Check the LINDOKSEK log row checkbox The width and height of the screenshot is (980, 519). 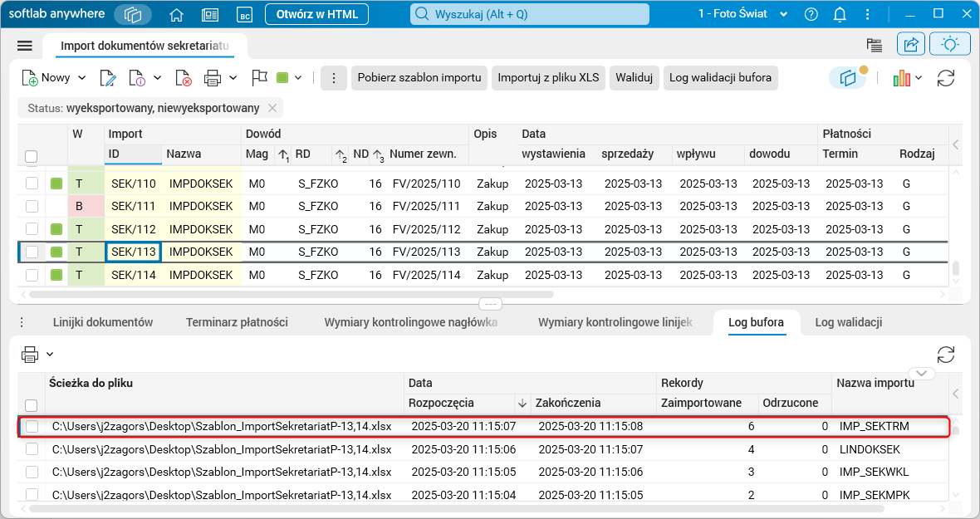[x=32, y=449]
